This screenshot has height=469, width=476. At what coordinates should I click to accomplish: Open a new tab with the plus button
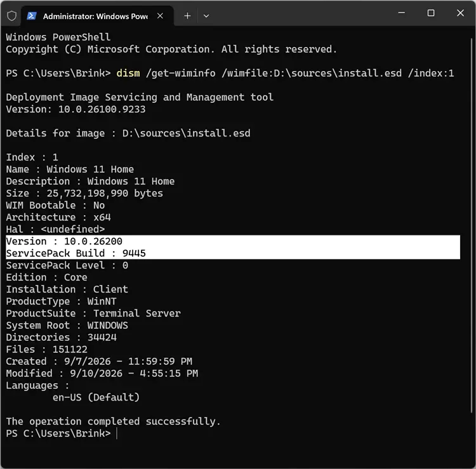pos(187,16)
